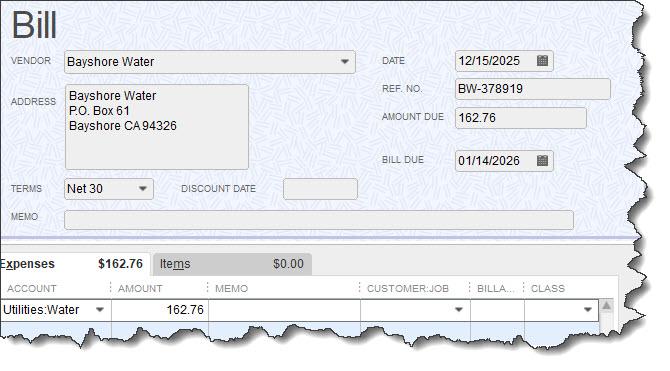The width and height of the screenshot is (670, 371).
Task: Open the Customer:Job cell dropdown arrow
Action: (x=459, y=309)
